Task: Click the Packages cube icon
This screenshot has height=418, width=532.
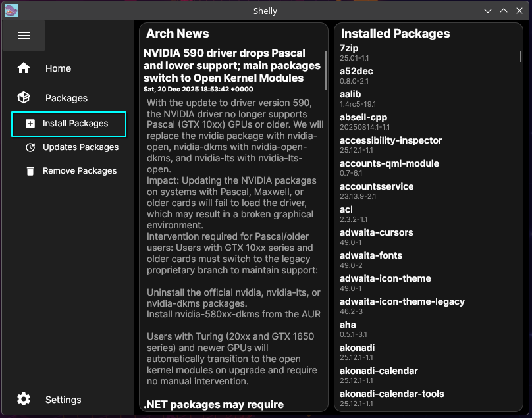Action: click(x=24, y=98)
